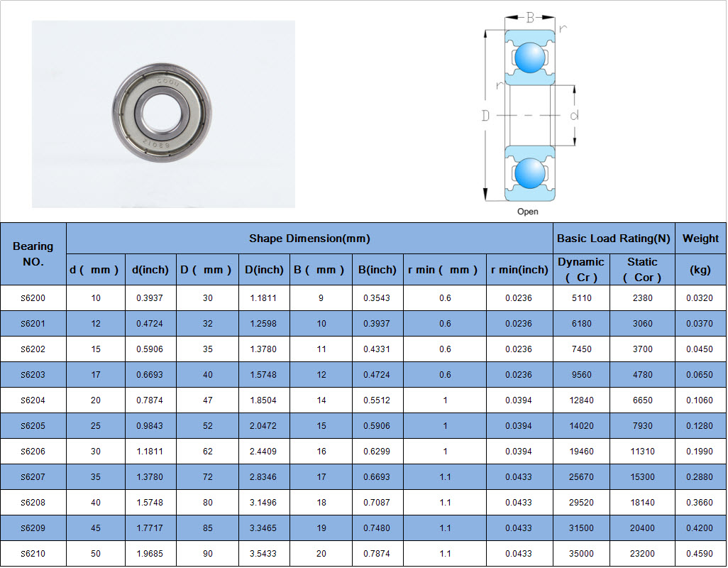Select the static load value 11310
This screenshot has width=728, height=568.
[642, 452]
